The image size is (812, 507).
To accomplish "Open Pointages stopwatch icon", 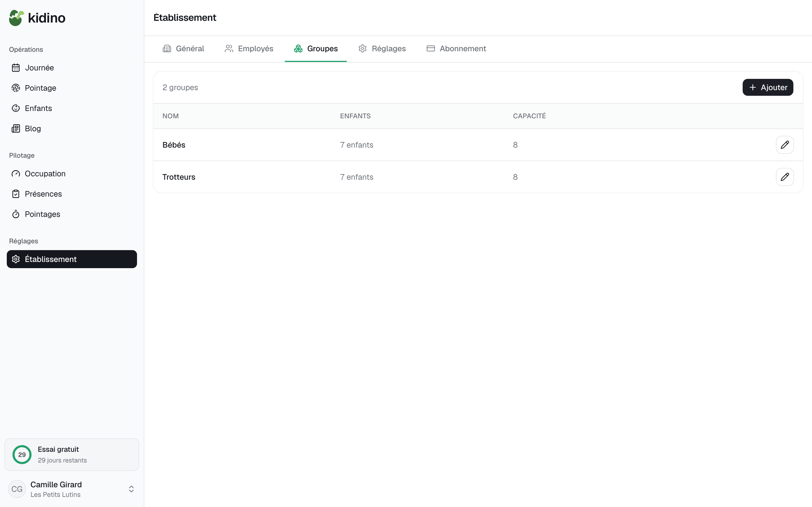I will pos(16,214).
